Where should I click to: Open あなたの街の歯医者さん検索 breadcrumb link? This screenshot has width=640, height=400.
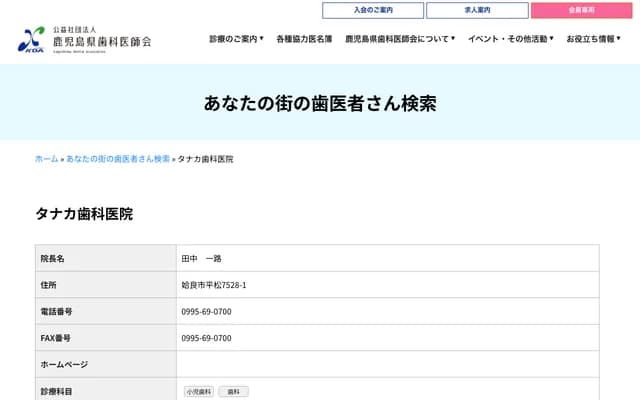tap(118, 159)
